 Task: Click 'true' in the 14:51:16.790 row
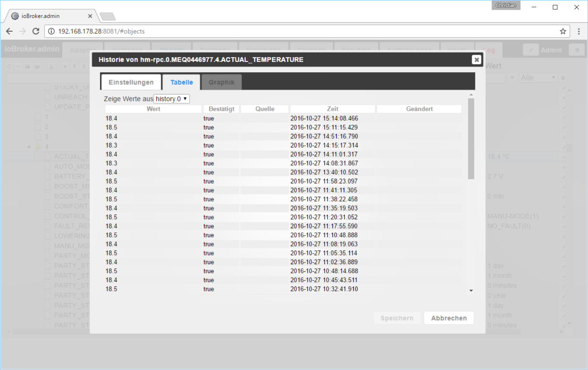pos(209,136)
